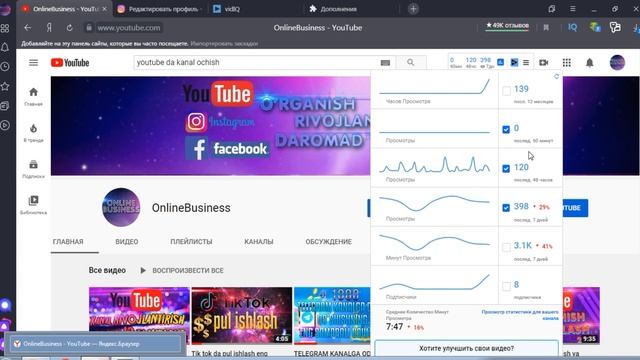Open favorites star icon in browser sidebar

[x=5, y=86]
